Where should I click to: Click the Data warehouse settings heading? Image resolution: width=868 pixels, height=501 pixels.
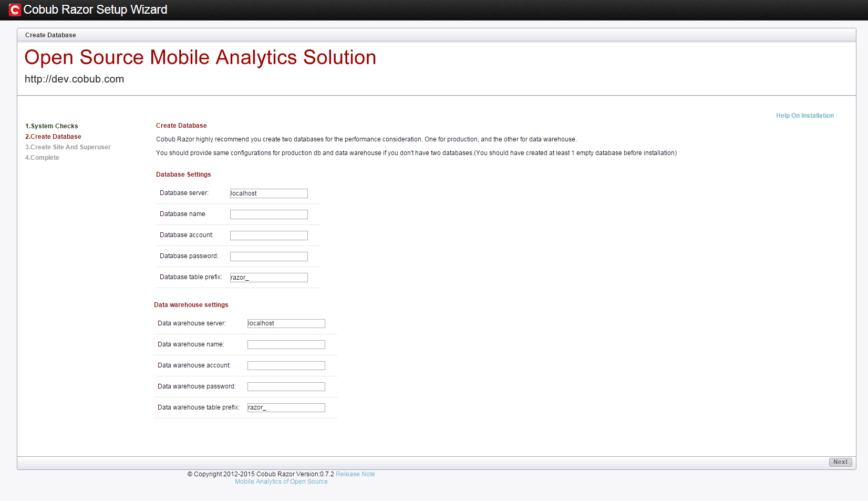(191, 305)
